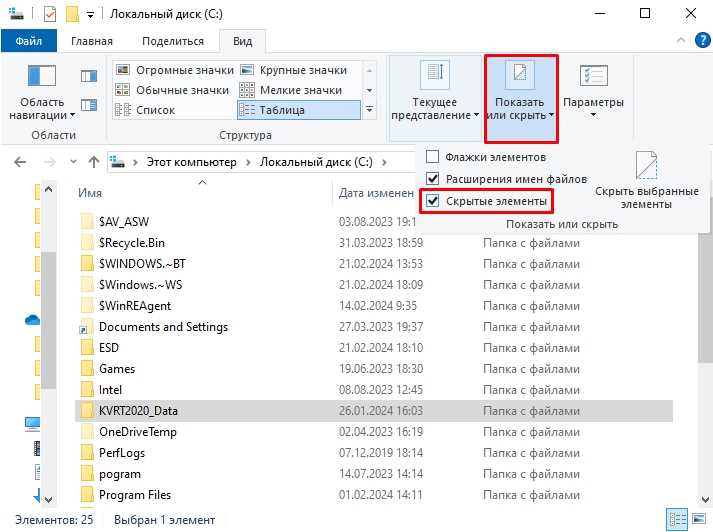Click the OneDrive cloud icon in sidebar
The image size is (713, 532).
tap(32, 321)
